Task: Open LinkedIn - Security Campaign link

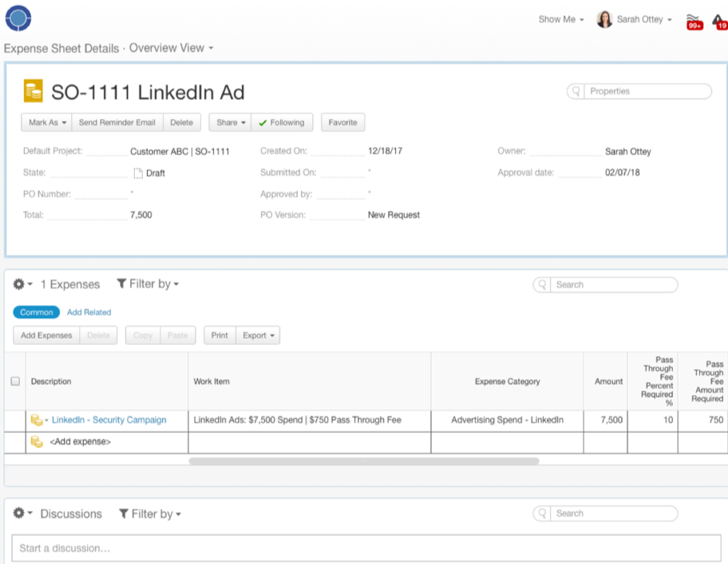Action: point(109,420)
